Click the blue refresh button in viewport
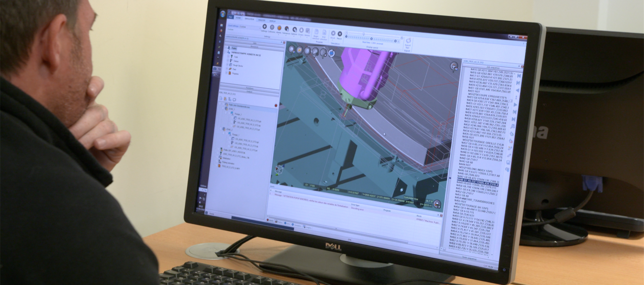Image resolution: width=644 pixels, height=285 pixels. [331, 53]
